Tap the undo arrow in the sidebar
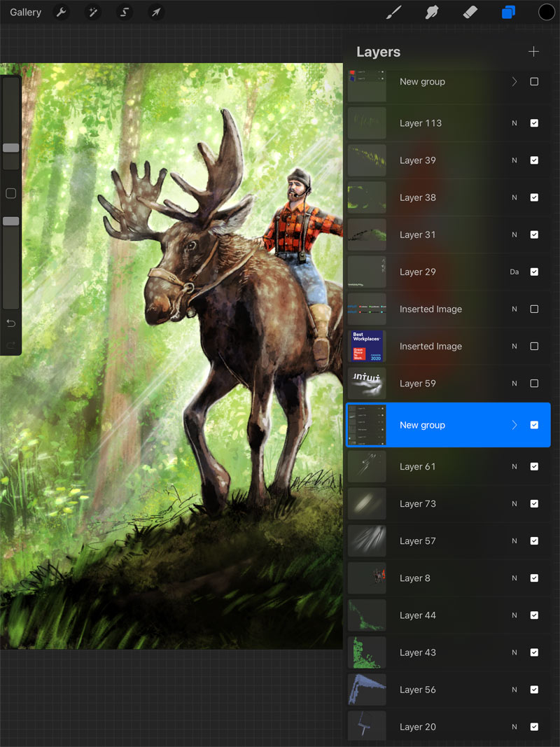The width and height of the screenshot is (560, 747). (x=11, y=323)
